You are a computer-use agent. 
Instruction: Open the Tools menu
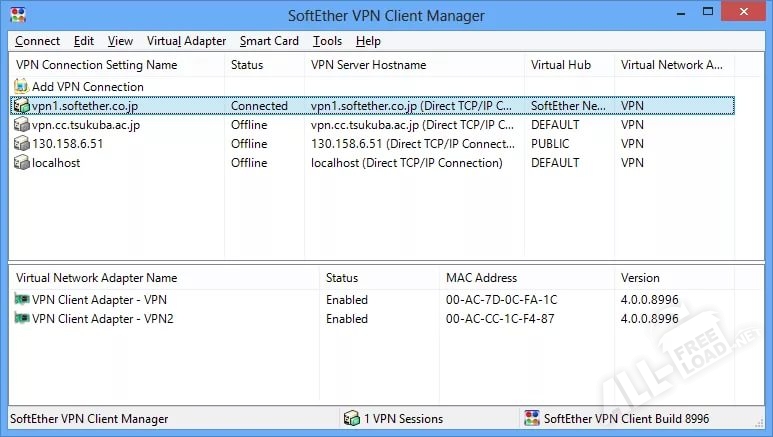click(327, 41)
